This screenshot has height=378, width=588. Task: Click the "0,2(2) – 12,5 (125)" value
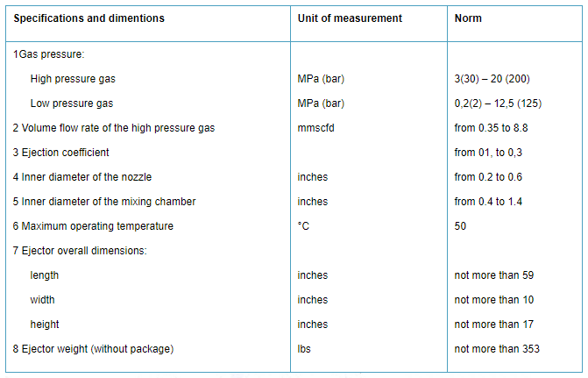click(498, 103)
